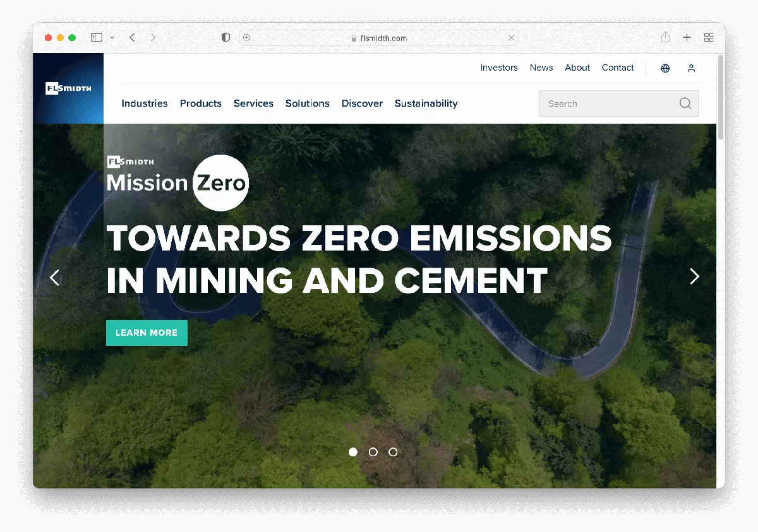The height and width of the screenshot is (532, 758).
Task: Open the Sustainability menu item
Action: 426,103
